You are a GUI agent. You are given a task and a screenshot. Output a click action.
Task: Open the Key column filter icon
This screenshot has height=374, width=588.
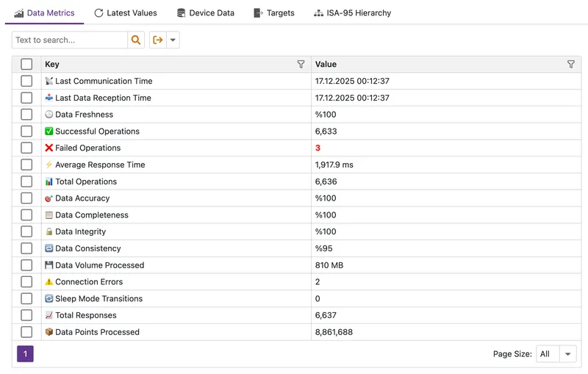(x=301, y=65)
